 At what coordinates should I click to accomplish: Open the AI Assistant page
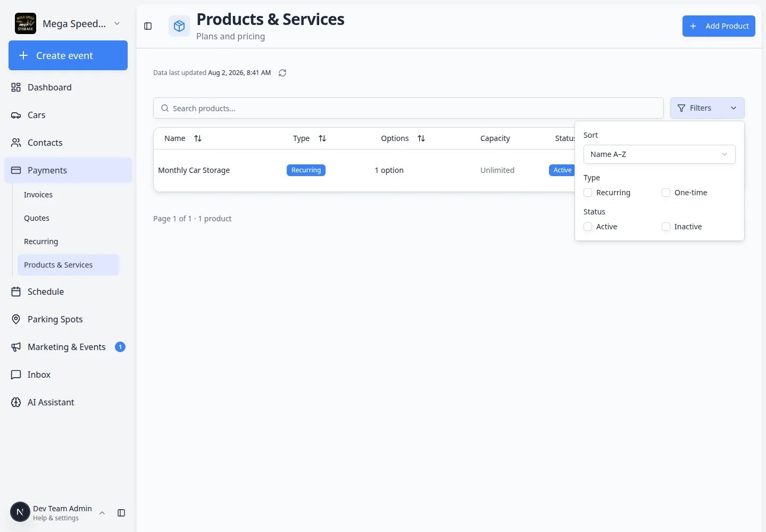click(68, 402)
